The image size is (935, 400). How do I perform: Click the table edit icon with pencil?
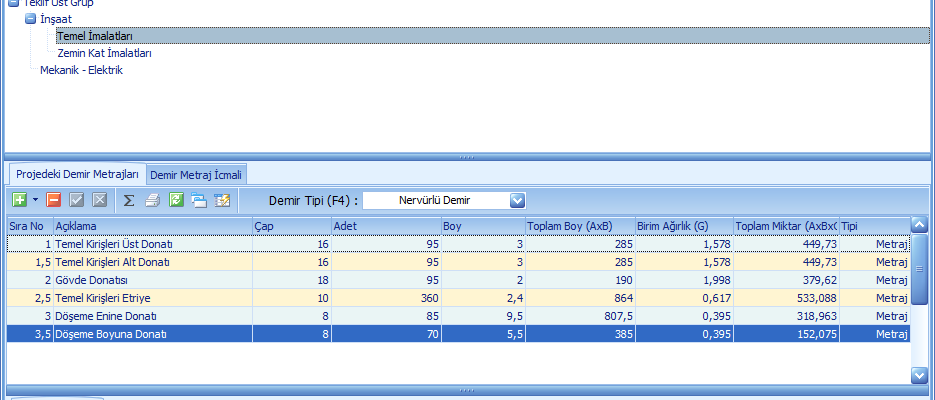tap(222, 200)
